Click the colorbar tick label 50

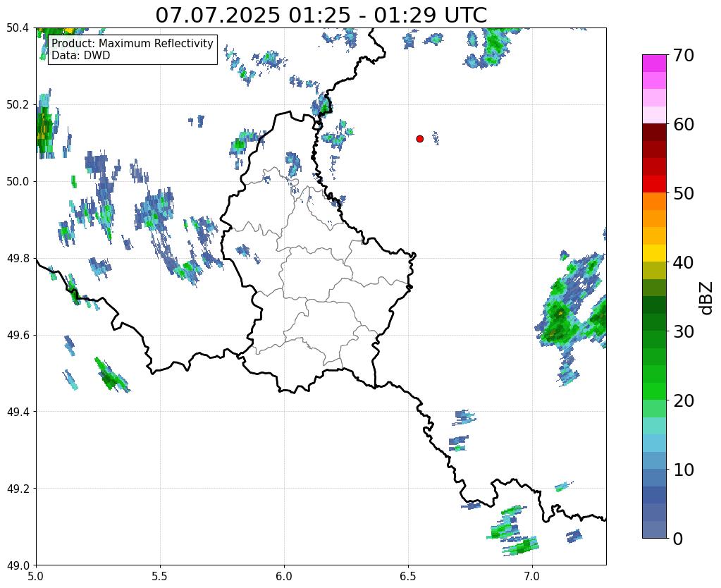tap(682, 193)
